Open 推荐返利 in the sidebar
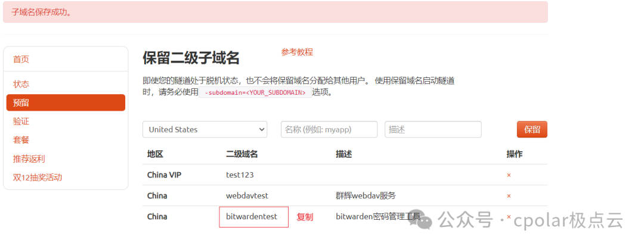Image resolution: width=644 pixels, height=246 pixels. [29, 158]
